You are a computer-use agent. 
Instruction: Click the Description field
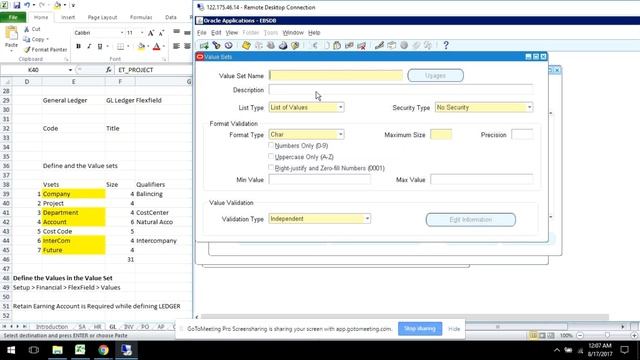coord(401,90)
